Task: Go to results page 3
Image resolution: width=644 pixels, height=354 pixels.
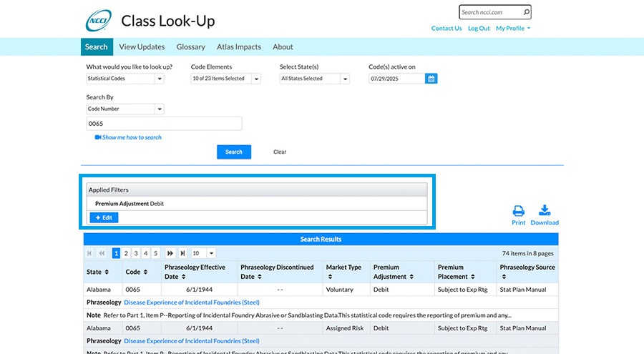Action: pos(136,253)
